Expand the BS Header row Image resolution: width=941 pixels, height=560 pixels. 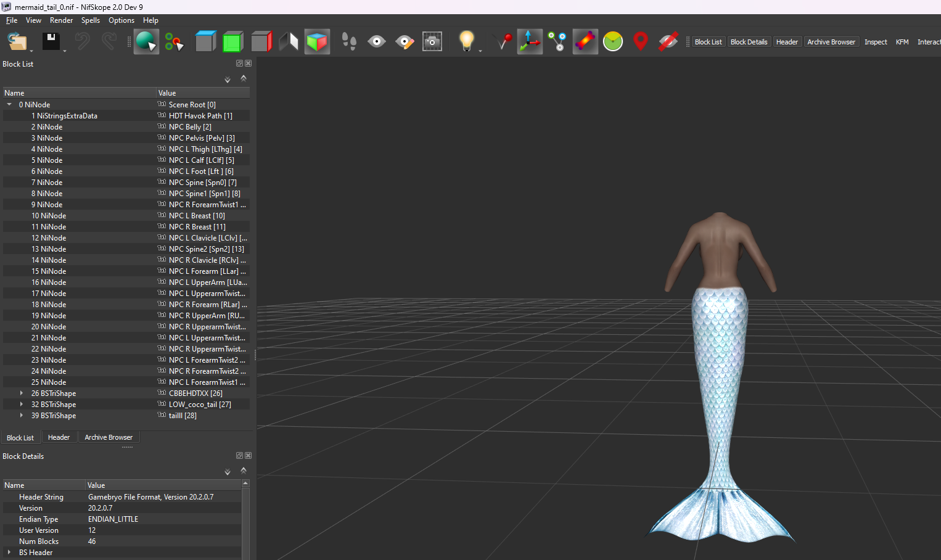point(9,553)
